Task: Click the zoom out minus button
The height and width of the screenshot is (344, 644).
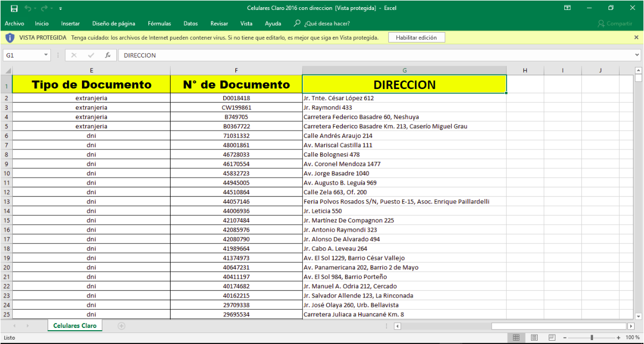Action: (x=565, y=337)
